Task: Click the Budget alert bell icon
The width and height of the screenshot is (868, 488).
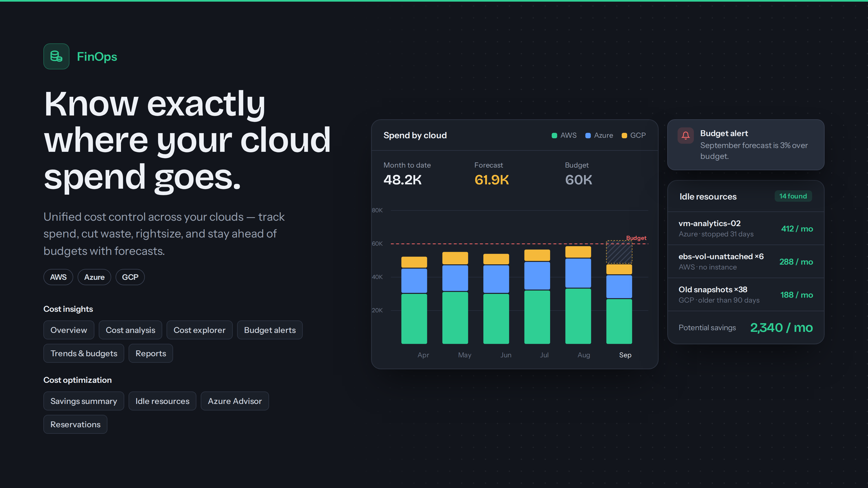Action: pyautogui.click(x=685, y=135)
